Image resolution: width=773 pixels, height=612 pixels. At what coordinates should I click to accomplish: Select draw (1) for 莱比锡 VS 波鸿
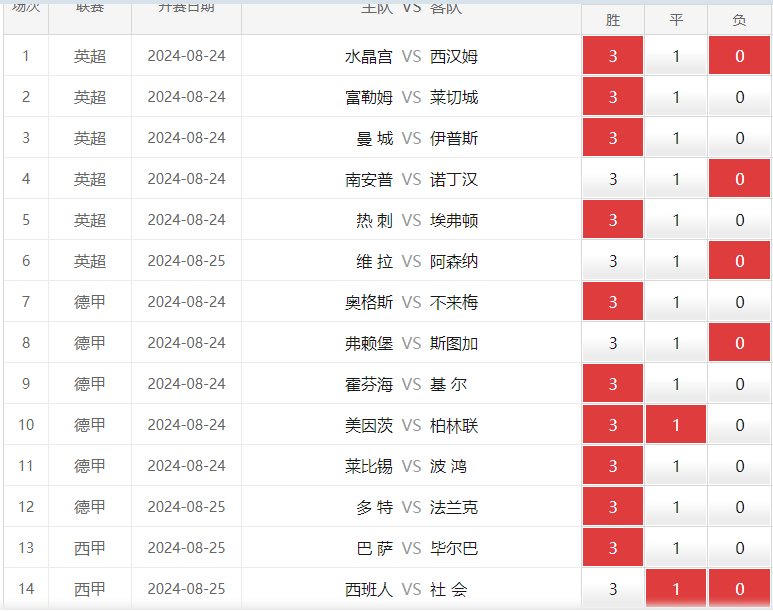[x=676, y=465]
